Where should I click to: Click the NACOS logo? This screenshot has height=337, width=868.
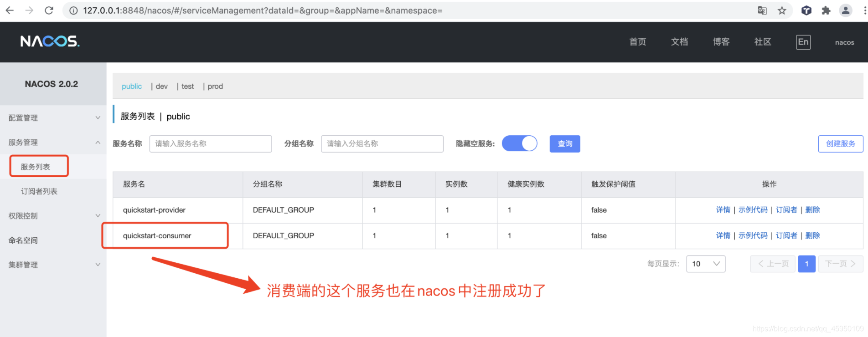pos(50,41)
